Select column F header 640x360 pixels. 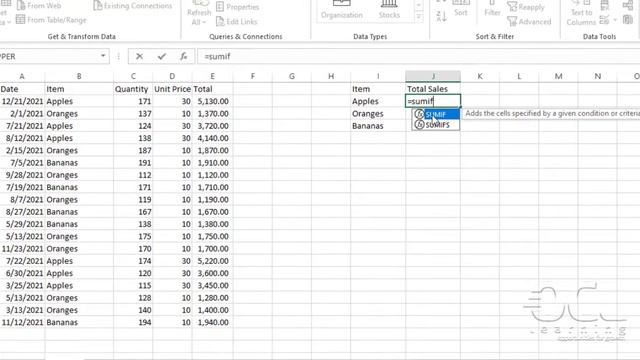(253, 76)
